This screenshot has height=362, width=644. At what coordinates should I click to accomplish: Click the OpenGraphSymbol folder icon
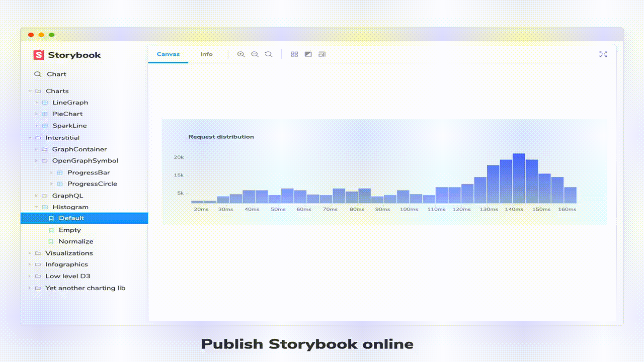click(x=45, y=161)
